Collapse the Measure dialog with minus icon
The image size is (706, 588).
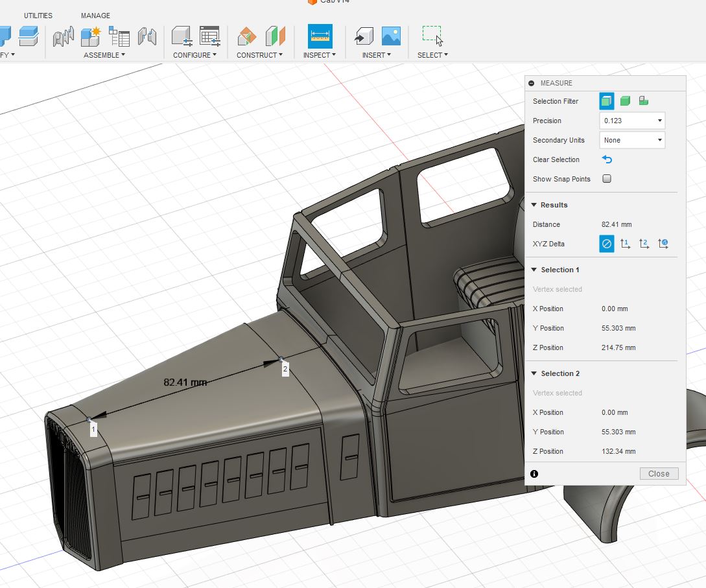point(532,83)
